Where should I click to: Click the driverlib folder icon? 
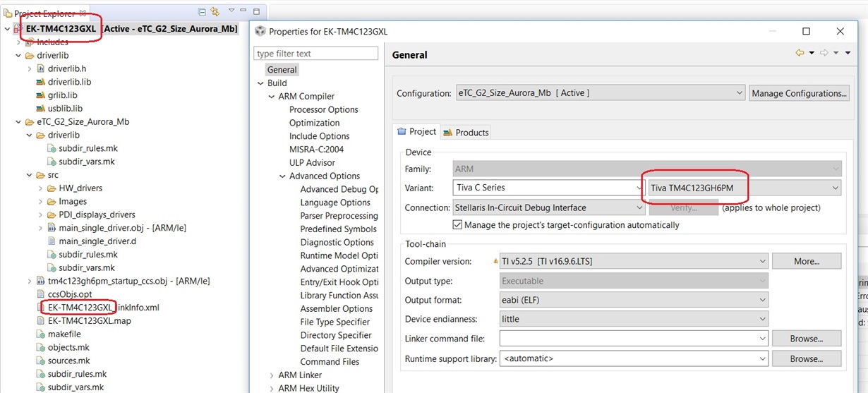click(x=30, y=55)
